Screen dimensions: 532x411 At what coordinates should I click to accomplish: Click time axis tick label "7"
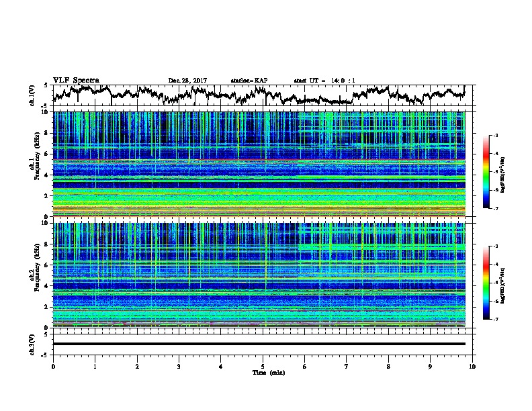click(347, 367)
